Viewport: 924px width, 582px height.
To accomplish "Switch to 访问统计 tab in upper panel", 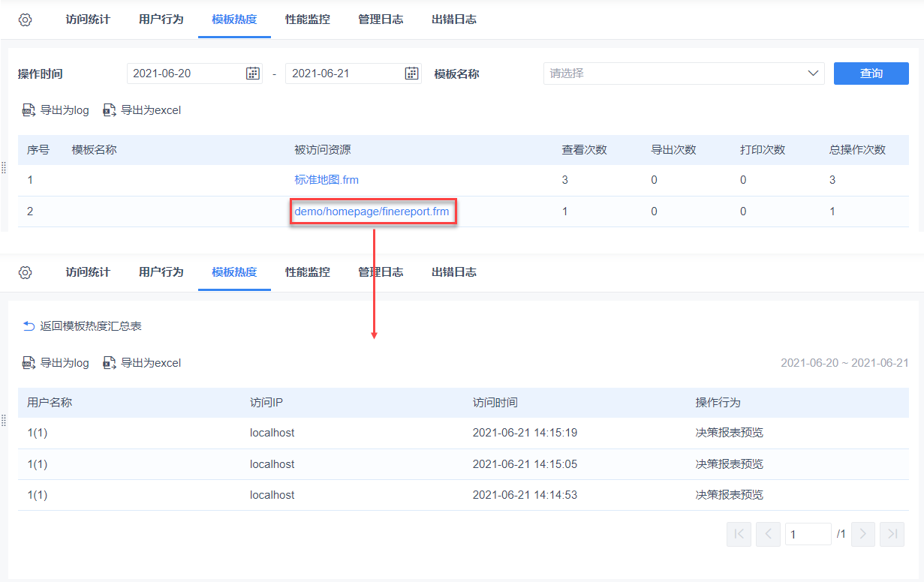I will (88, 19).
